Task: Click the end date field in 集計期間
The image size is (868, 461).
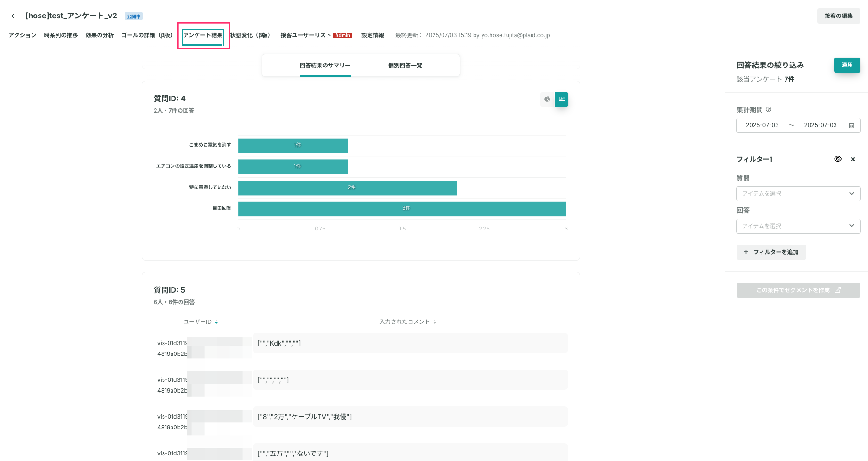Action: click(x=820, y=125)
